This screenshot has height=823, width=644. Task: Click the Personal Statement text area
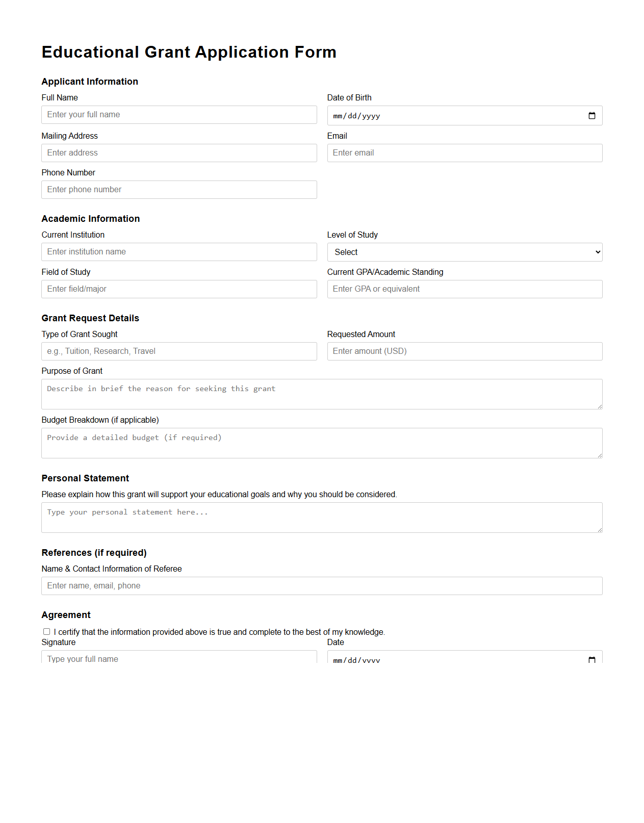pyautogui.click(x=322, y=518)
